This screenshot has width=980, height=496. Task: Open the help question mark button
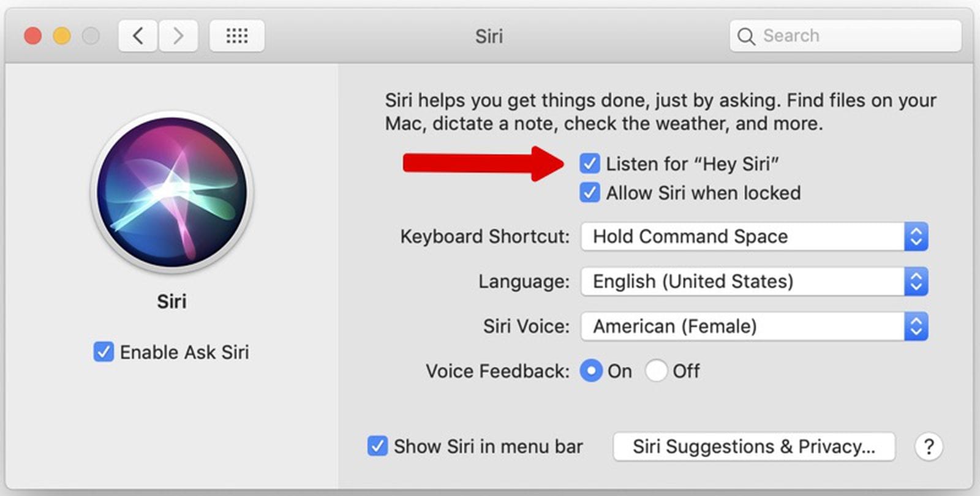pyautogui.click(x=929, y=446)
